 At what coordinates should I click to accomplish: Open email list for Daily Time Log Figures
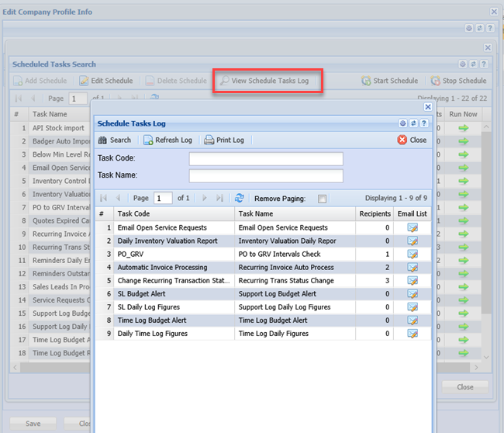click(x=413, y=334)
